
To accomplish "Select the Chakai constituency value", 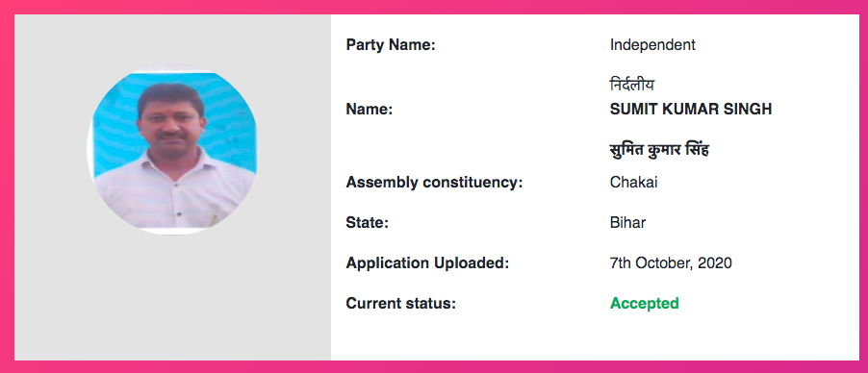I will tap(634, 182).
